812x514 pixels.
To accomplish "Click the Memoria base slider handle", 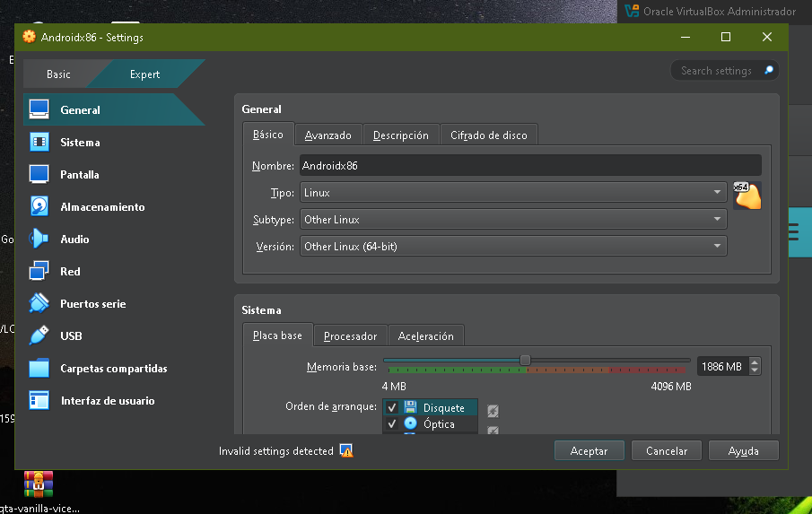I will 525,360.
